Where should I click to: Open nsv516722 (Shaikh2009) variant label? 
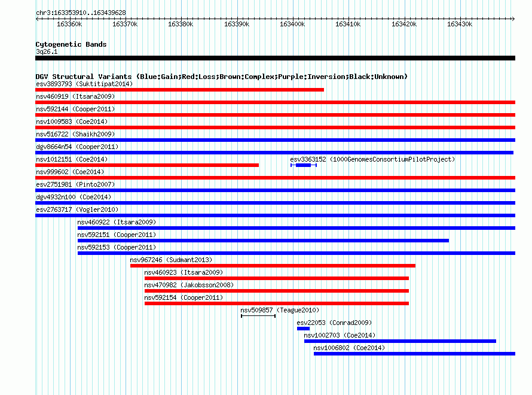click(x=75, y=134)
